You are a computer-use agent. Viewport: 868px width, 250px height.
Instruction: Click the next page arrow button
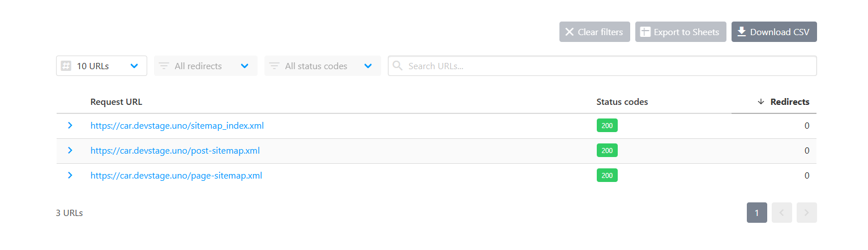[x=807, y=213]
